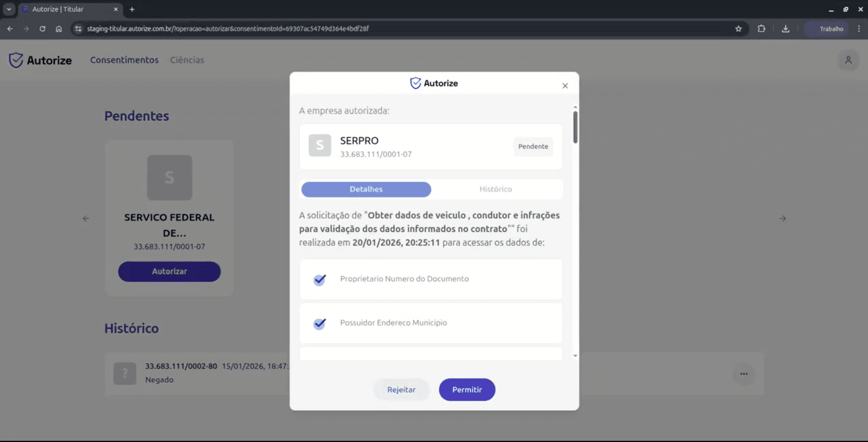Bookmark this page with star icon
Image resolution: width=868 pixels, height=442 pixels.
738,29
